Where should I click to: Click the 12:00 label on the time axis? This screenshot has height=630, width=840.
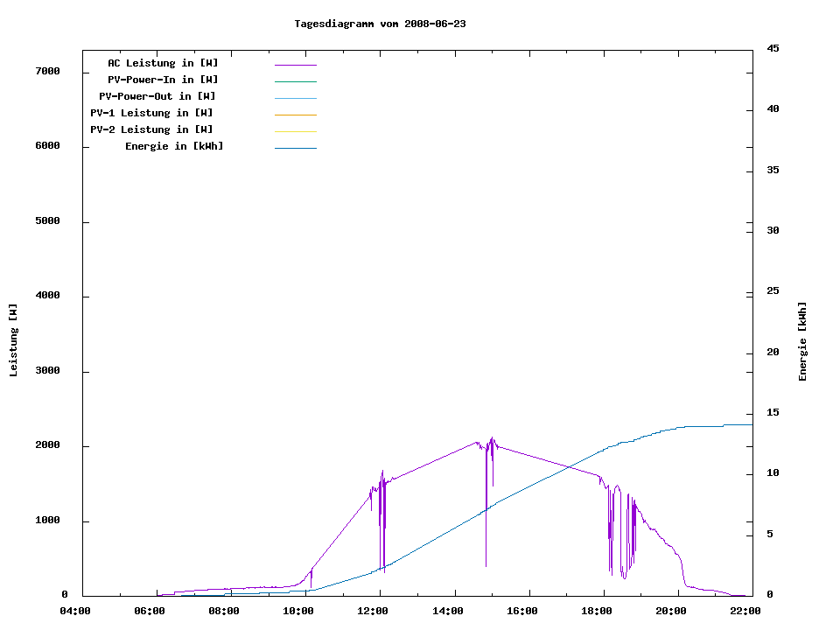tap(373, 612)
